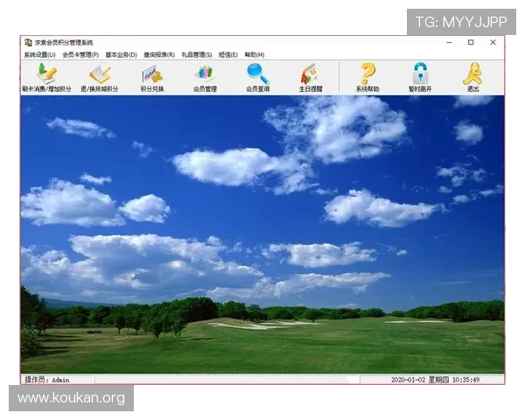The height and width of the screenshot is (420, 525).
Task: Minimize the member points system window
Action: point(449,43)
